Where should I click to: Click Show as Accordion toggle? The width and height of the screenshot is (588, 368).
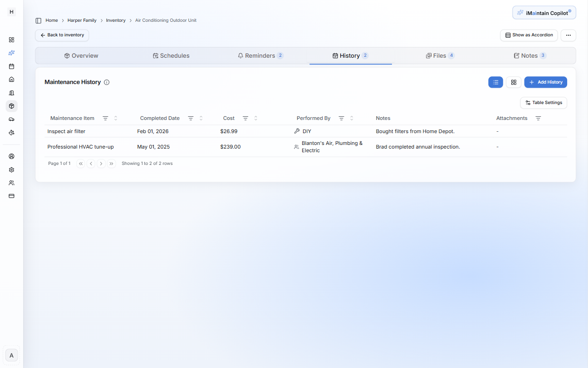coord(529,35)
